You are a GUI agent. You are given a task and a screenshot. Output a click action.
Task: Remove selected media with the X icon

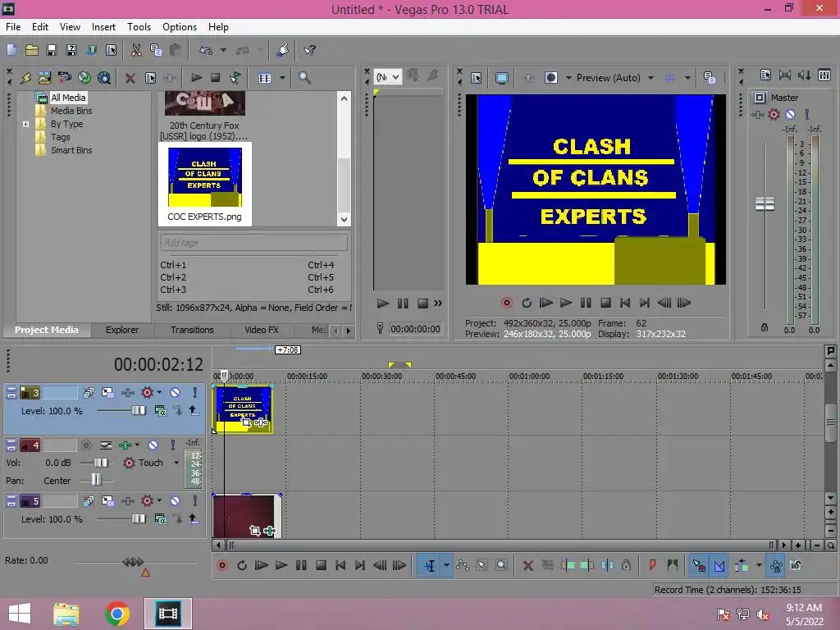tap(130, 78)
